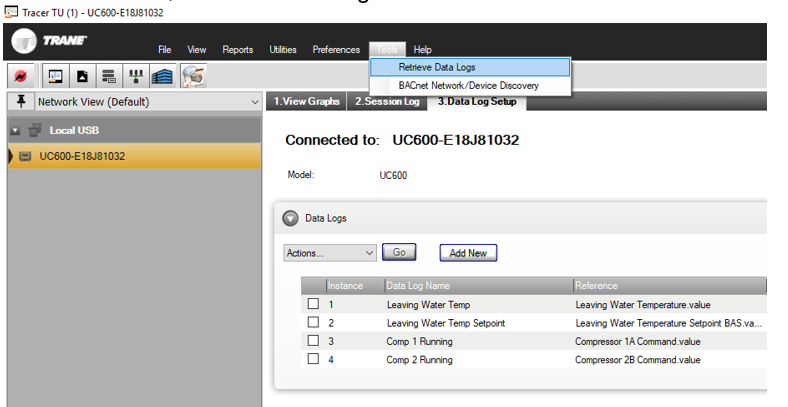This screenshot has width=788, height=407.
Task: Click the black document image toolbar icon
Action: click(82, 76)
